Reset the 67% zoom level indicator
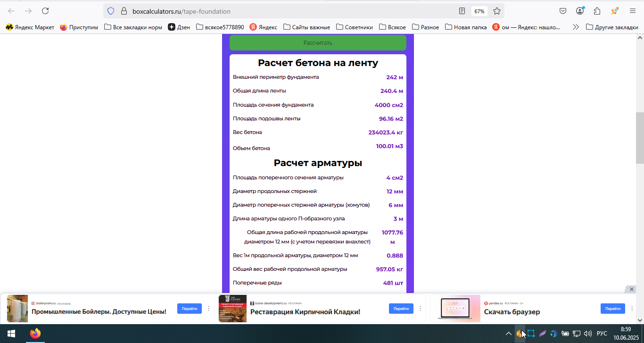The image size is (644, 343). [479, 11]
